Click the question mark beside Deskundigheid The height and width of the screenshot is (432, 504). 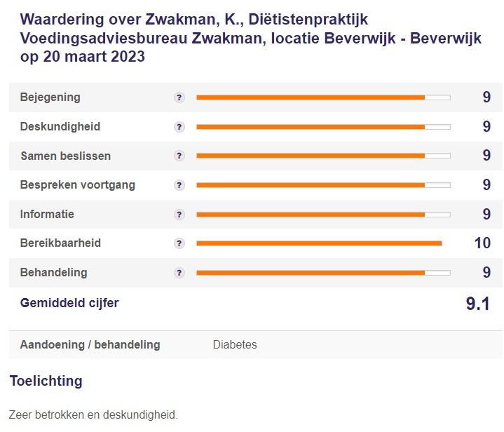[179, 127]
